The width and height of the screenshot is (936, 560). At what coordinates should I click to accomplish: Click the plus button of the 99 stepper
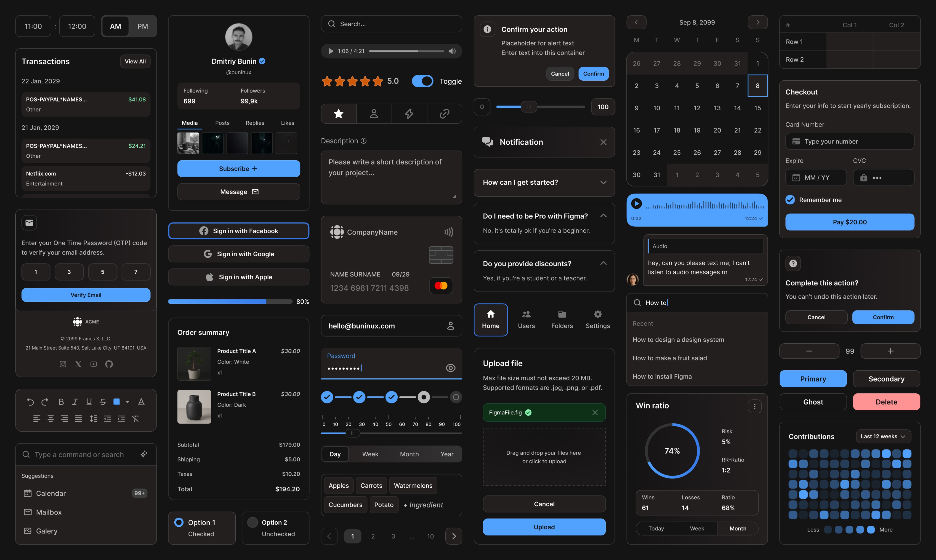[x=890, y=351]
